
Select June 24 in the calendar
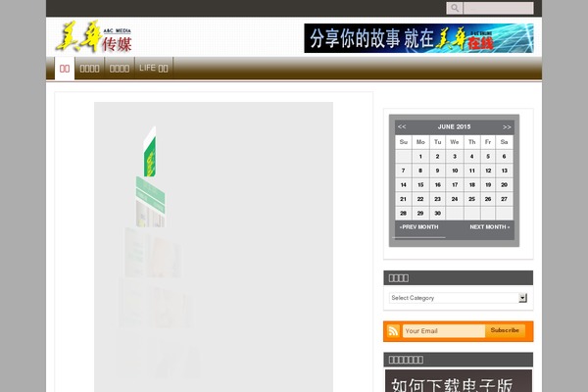455,199
